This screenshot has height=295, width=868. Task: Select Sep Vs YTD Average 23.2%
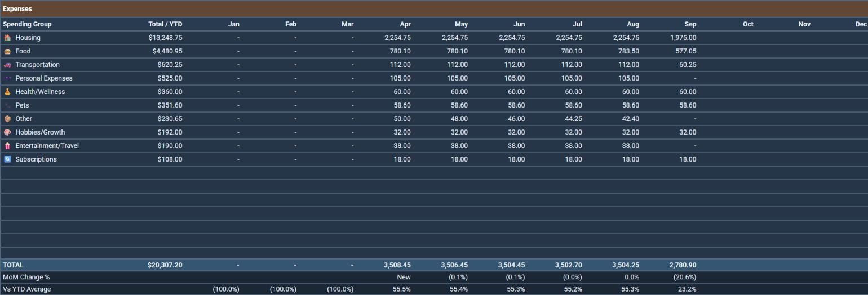688,289
